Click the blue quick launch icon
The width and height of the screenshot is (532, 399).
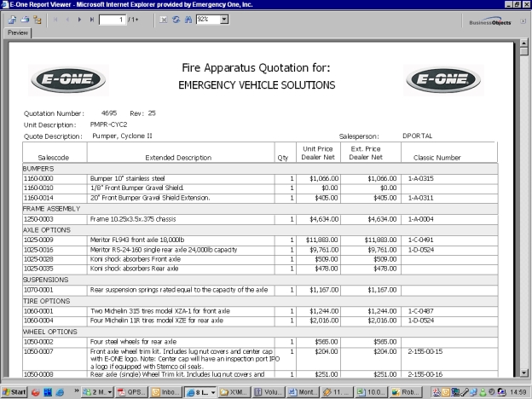click(48, 392)
